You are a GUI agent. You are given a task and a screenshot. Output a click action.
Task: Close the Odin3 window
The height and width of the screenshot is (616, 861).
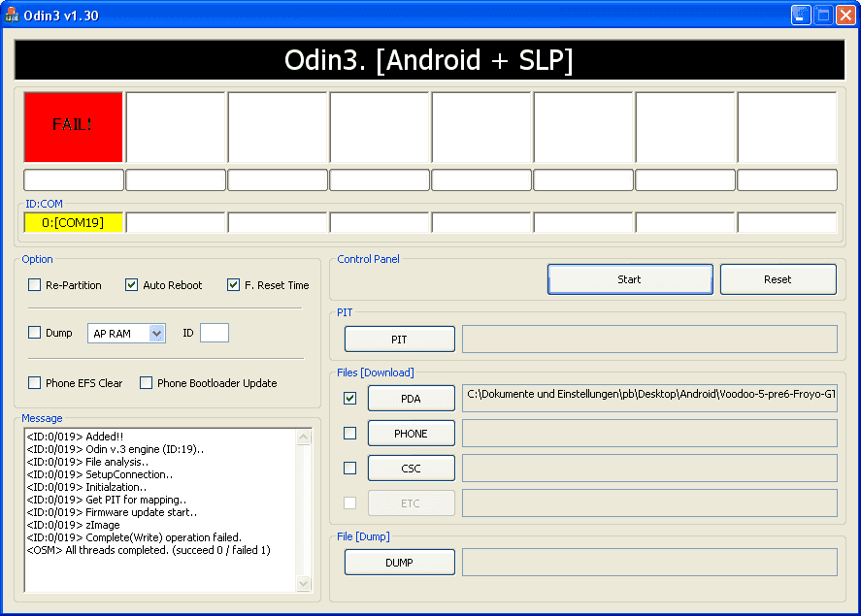[x=845, y=15]
